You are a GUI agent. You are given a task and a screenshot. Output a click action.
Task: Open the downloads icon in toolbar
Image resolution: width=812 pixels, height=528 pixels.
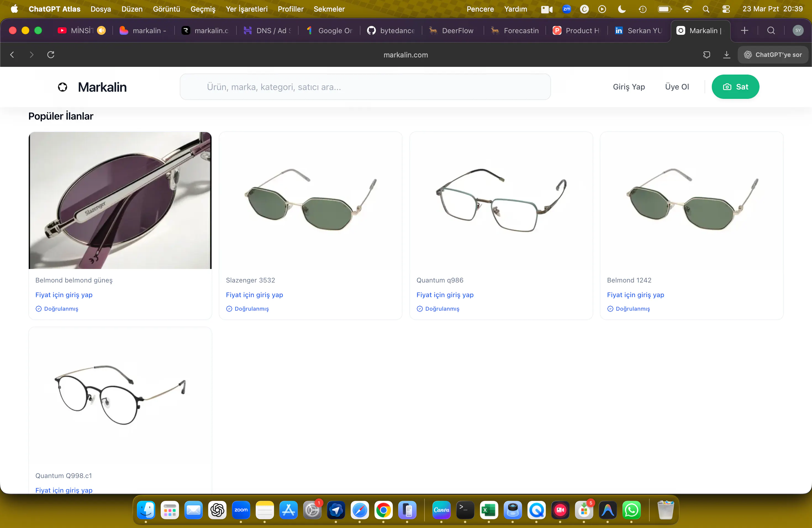[727, 55]
